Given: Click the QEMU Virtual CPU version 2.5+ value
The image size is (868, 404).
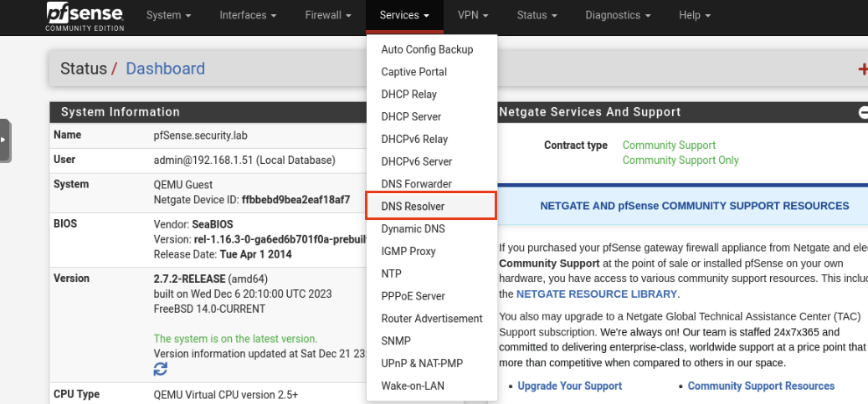Looking at the screenshot, I should [226, 395].
